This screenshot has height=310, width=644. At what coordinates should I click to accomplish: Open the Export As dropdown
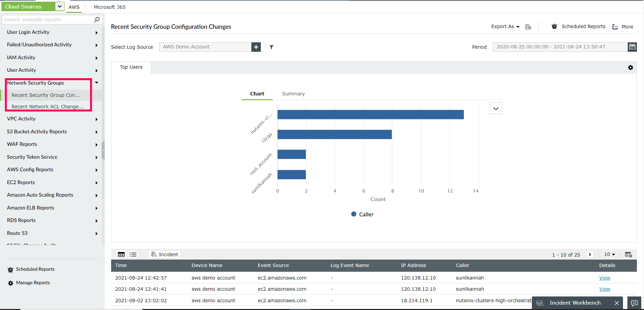505,26
